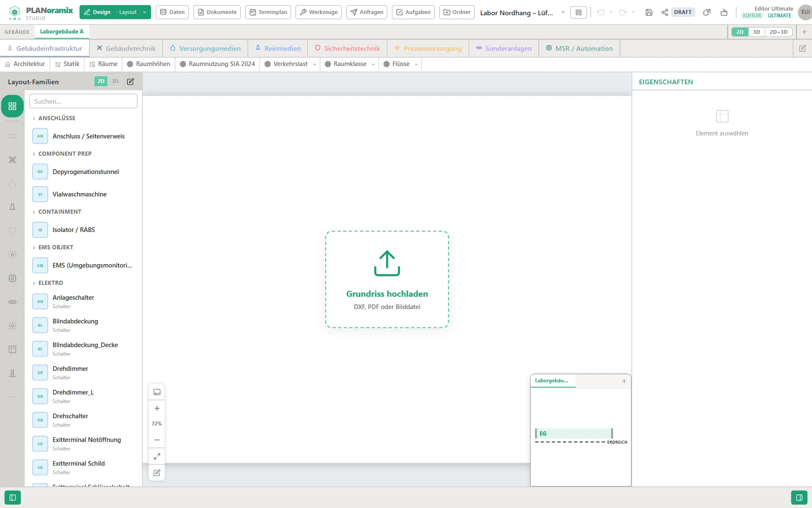This screenshot has width=812, height=508.
Task: Toggle right panel with bottom-right button
Action: 799,497
